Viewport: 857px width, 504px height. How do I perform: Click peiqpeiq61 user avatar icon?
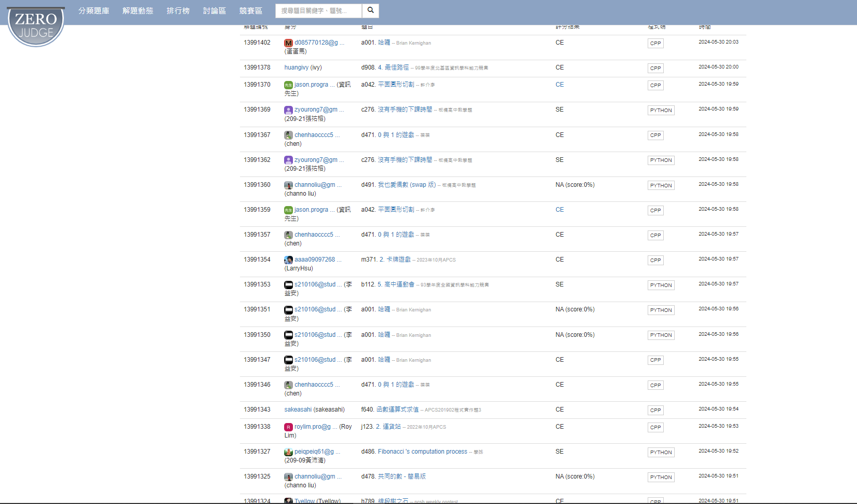click(x=288, y=452)
